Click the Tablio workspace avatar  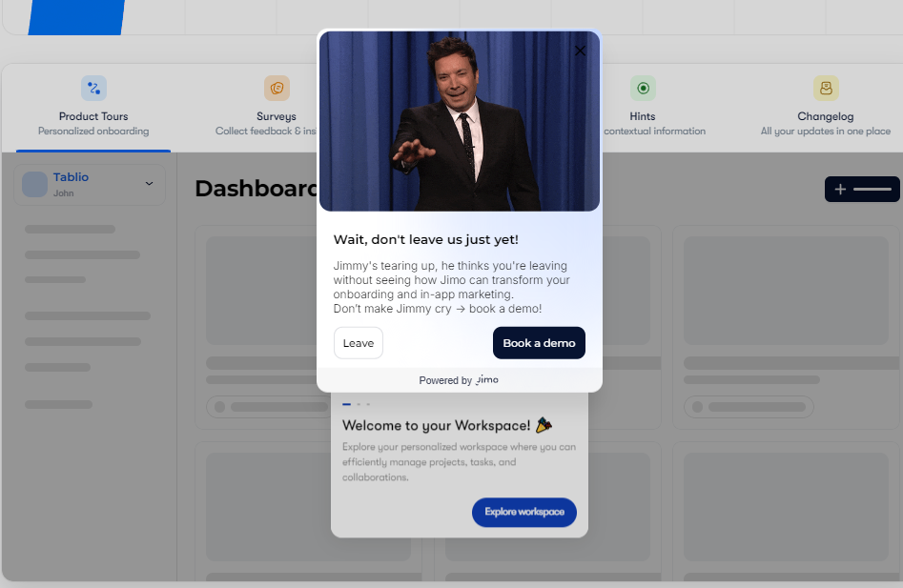pos(34,184)
